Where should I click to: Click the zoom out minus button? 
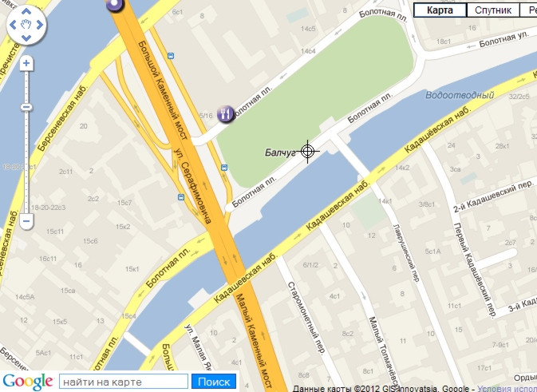click(x=26, y=220)
